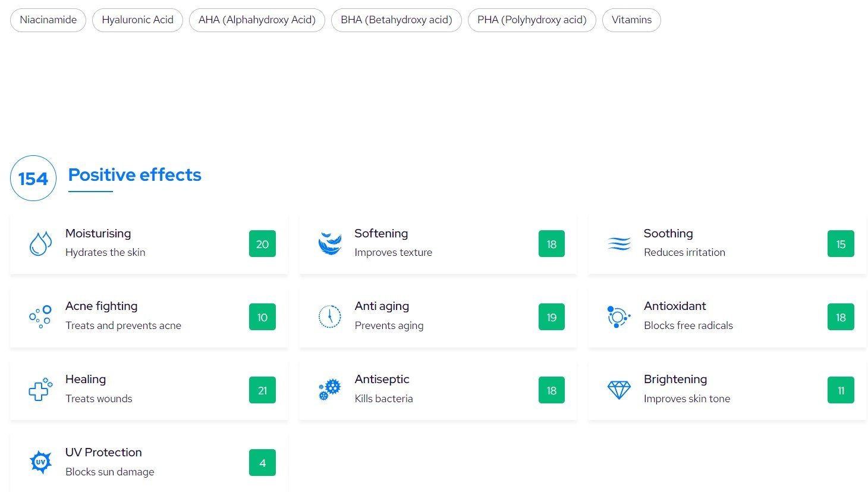The image size is (868, 492).
Task: Click the green 21 Healing count badge
Action: pos(262,390)
